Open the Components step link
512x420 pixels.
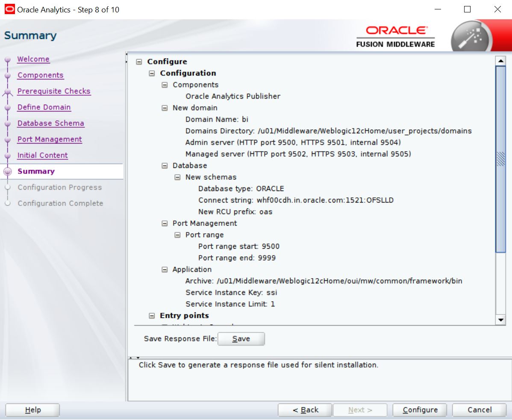[x=41, y=75]
